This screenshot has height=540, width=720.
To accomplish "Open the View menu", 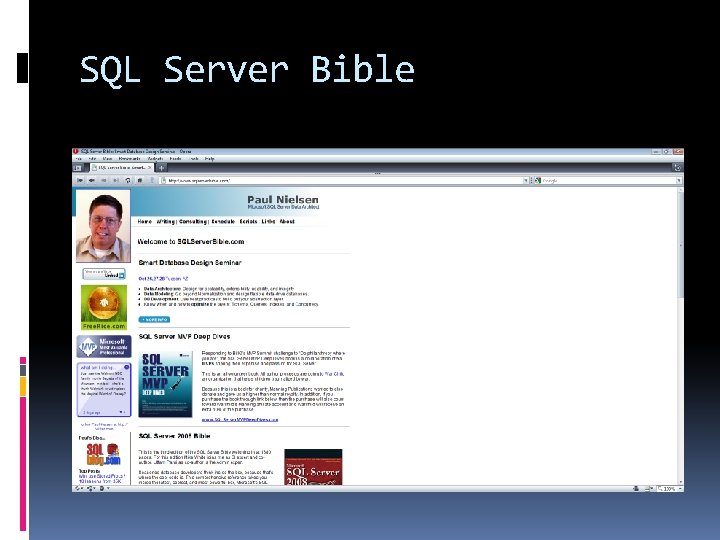I will tap(107, 158).
